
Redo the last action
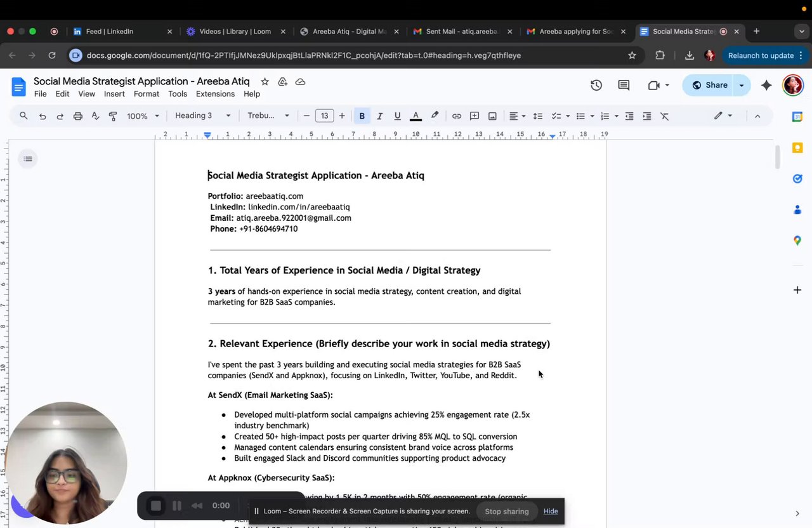pyautogui.click(x=60, y=116)
